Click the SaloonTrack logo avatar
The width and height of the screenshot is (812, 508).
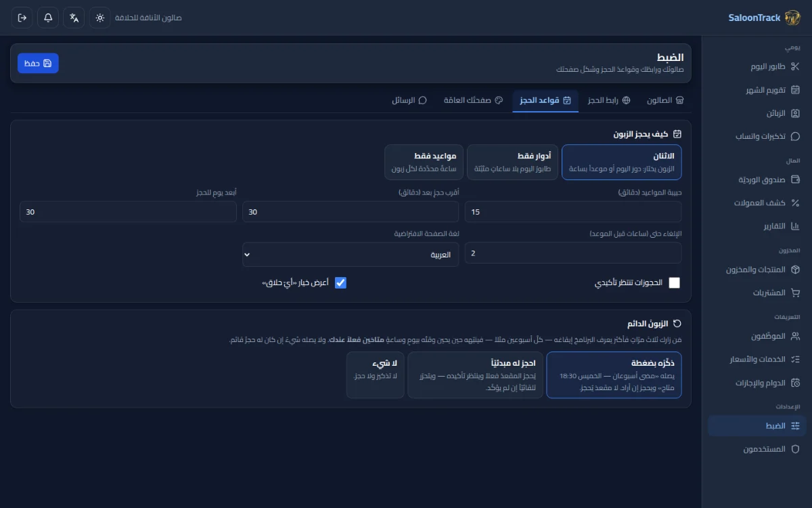[x=792, y=18]
